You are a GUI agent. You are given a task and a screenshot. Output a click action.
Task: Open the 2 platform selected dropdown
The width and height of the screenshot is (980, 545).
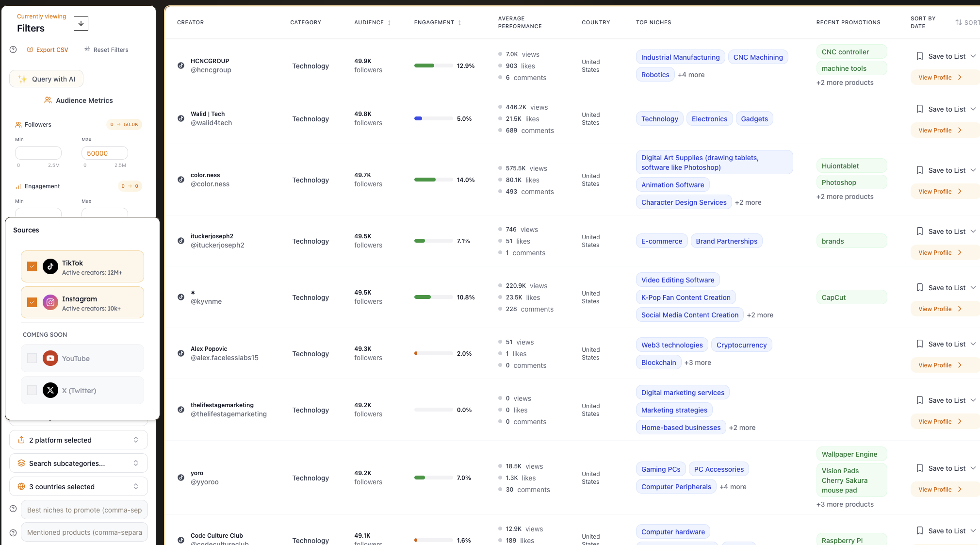(79, 440)
